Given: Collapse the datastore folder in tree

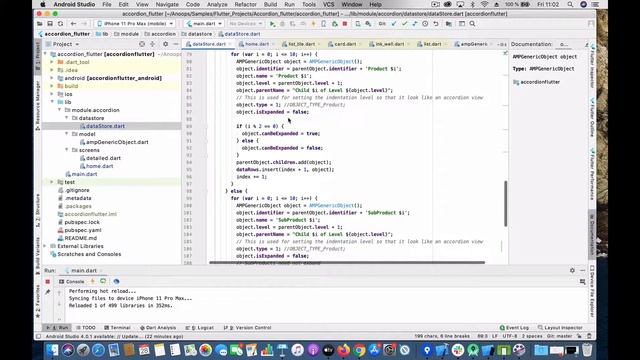Looking at the screenshot, I should (67, 118).
